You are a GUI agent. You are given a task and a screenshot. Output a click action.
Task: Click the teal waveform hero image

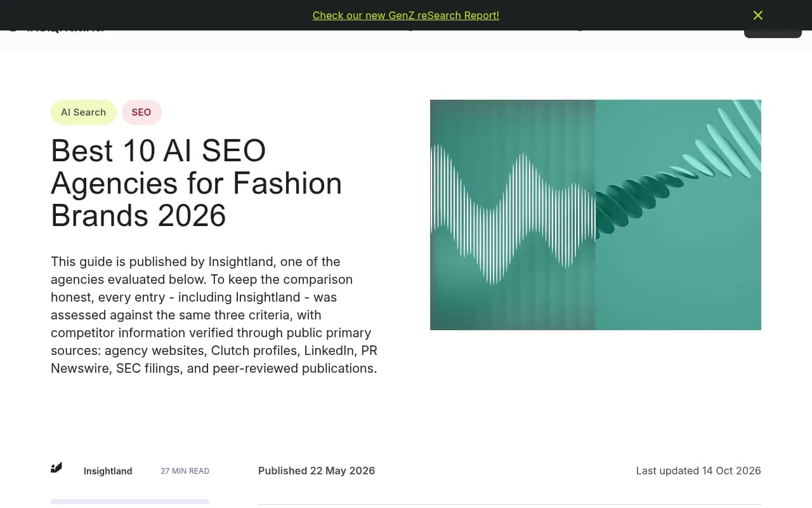pyautogui.click(x=596, y=215)
